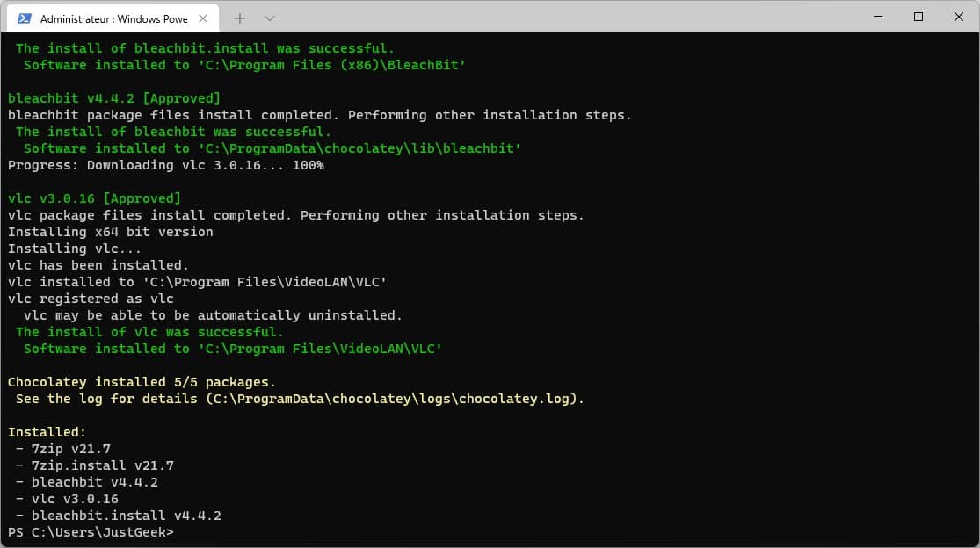Click 'The install of bleachbit.install was successful.' line
The height and width of the screenshot is (548, 980).
pyautogui.click(x=205, y=48)
